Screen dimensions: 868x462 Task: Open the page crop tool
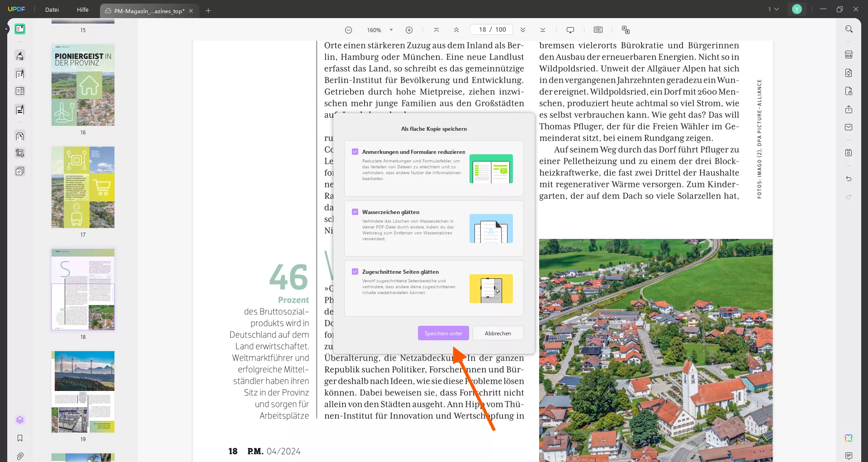(x=20, y=152)
